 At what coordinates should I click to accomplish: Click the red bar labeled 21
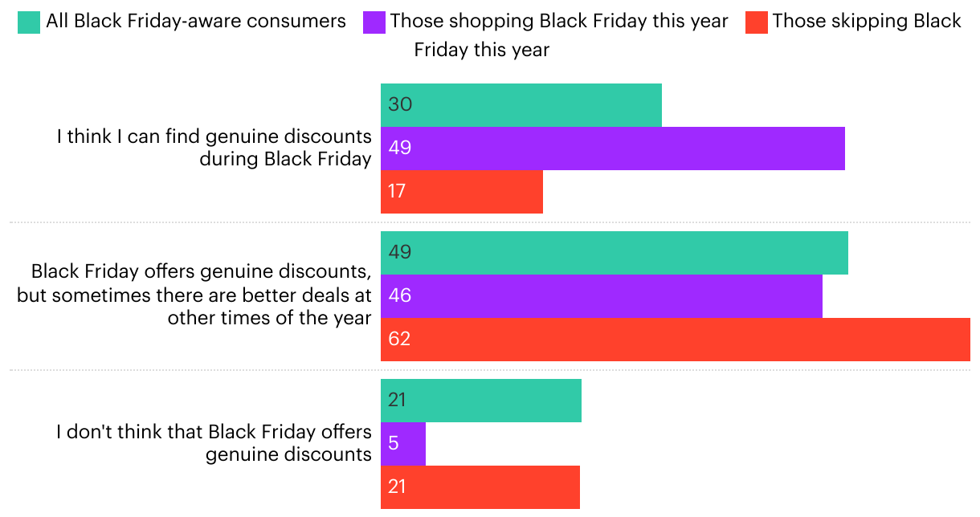(480, 487)
